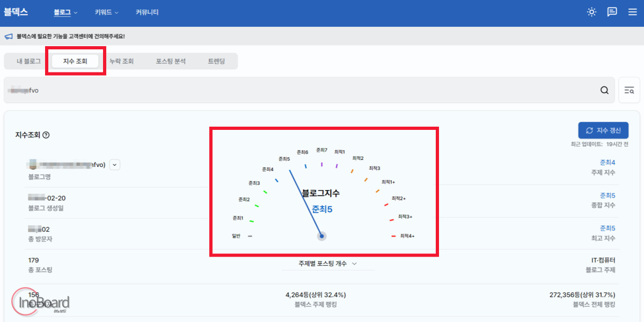
Task: Go to 커뮤니티
Action: click(x=147, y=12)
